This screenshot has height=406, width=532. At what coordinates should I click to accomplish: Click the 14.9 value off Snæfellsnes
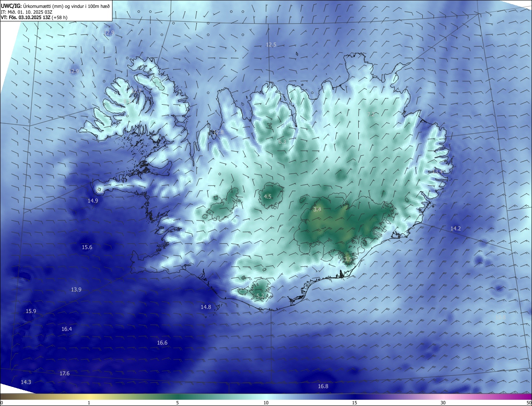pyautogui.click(x=93, y=201)
